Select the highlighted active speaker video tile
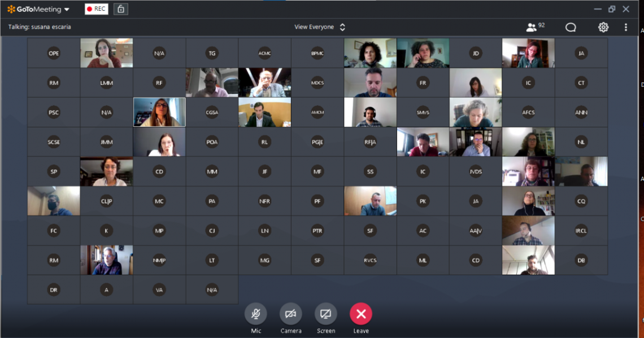 click(159, 112)
